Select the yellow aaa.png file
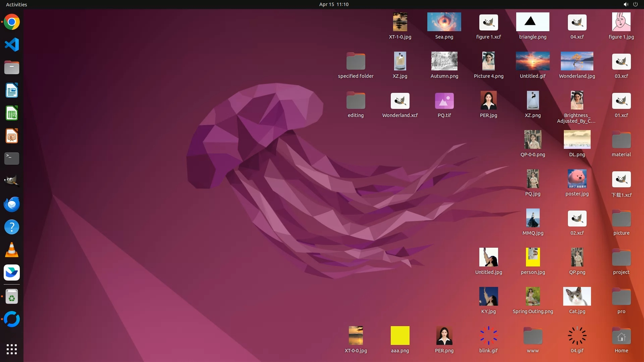Viewport: 644px width, 362px height. click(400, 336)
